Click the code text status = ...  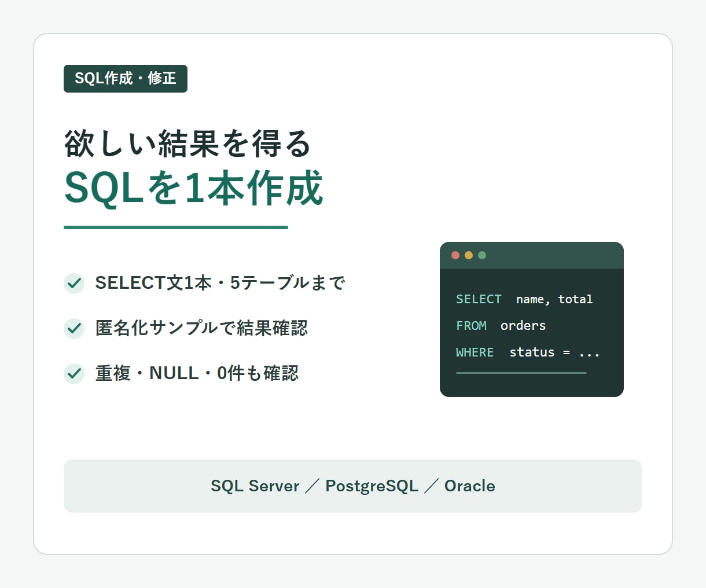pos(539,352)
